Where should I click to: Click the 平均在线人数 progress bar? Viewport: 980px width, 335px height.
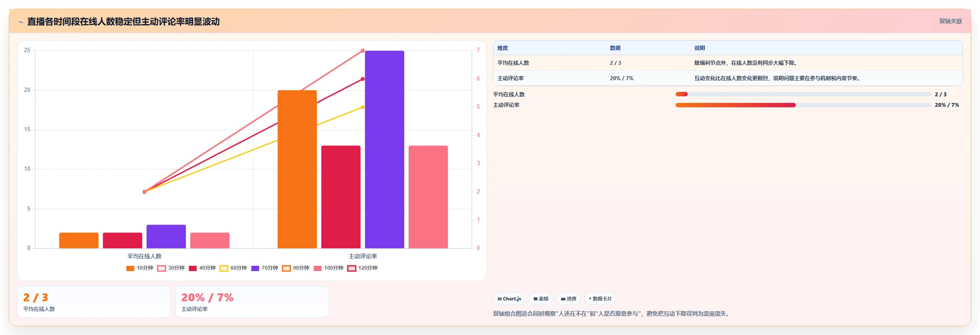tap(803, 94)
